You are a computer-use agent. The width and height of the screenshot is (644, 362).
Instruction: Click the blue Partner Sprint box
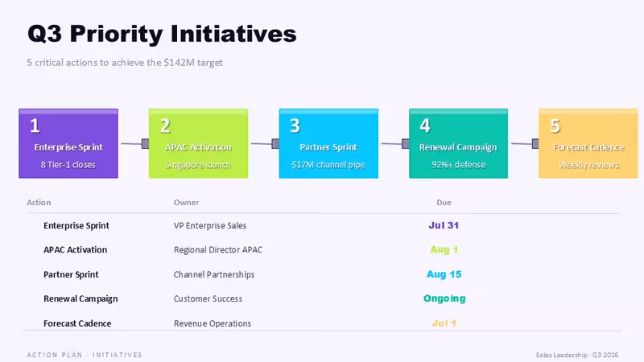click(328, 143)
